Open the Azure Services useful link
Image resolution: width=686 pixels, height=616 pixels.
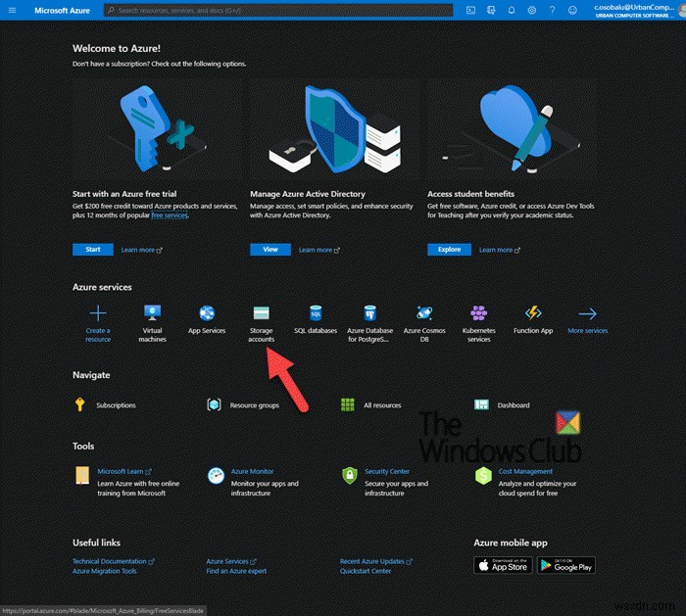coord(231,561)
